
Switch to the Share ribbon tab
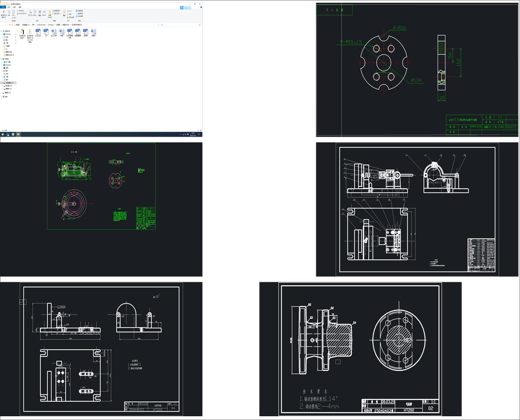[x=14, y=7]
